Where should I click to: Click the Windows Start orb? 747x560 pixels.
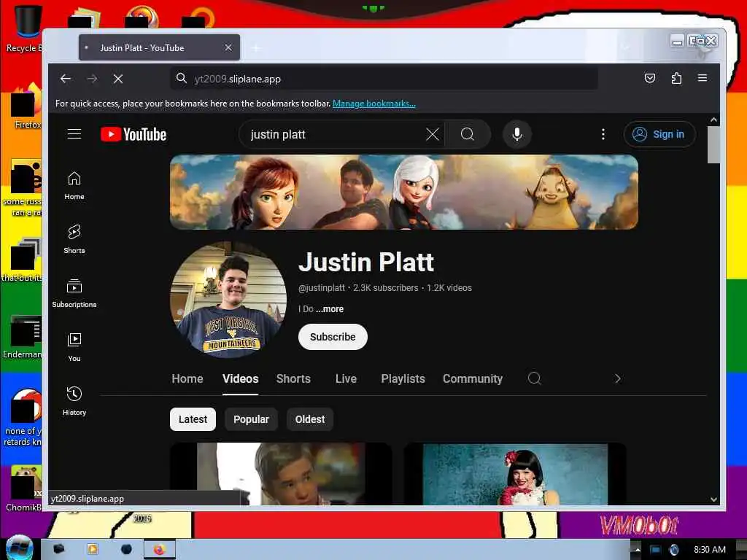[x=19, y=548]
